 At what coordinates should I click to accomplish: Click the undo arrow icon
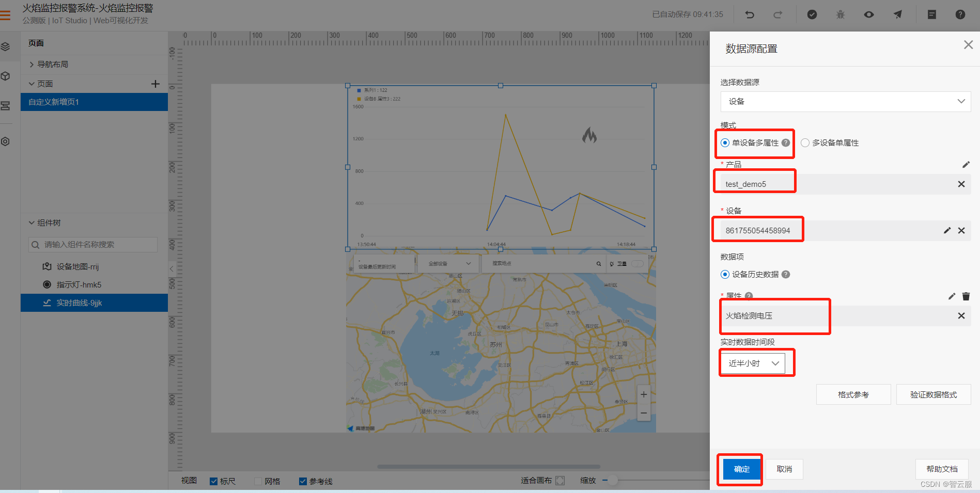[750, 14]
